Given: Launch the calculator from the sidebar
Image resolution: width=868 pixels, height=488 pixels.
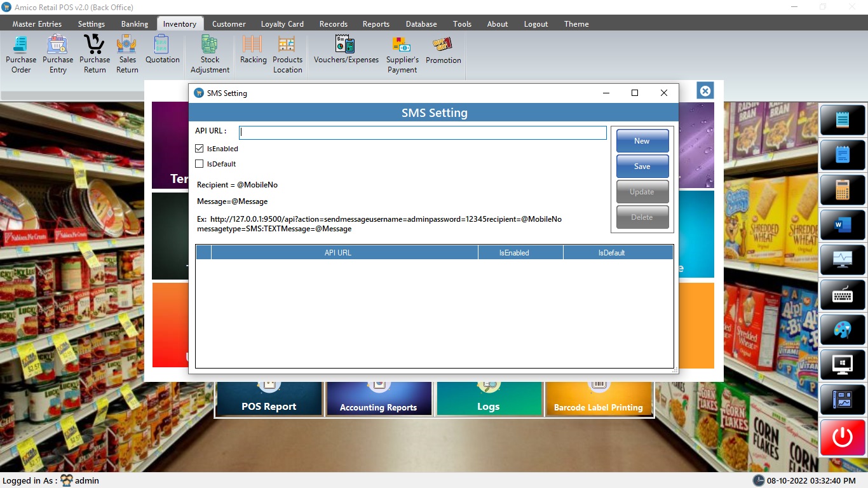Looking at the screenshot, I should [x=843, y=189].
